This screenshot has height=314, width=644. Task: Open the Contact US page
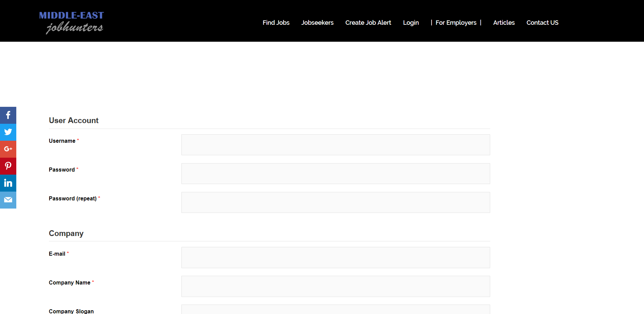coord(542,23)
